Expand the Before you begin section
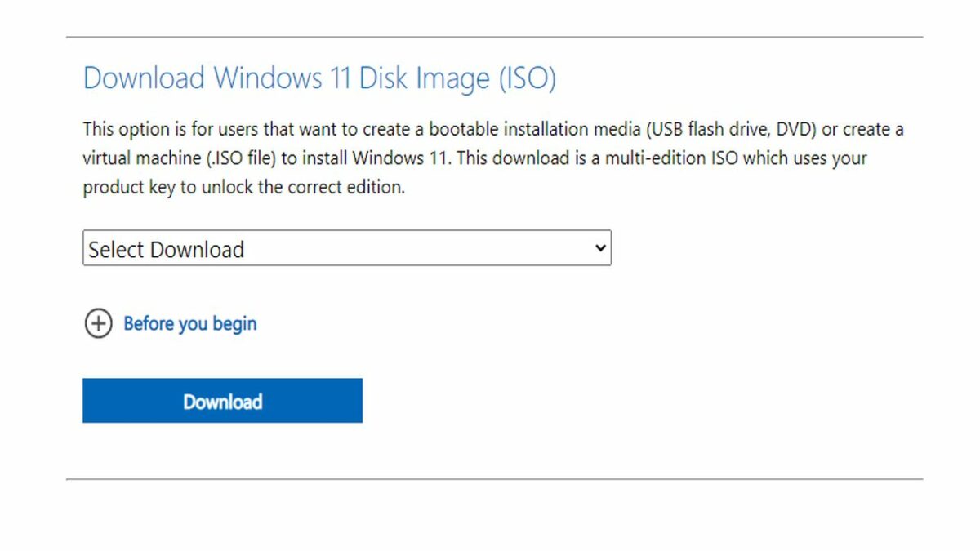980x551 pixels. [x=189, y=324]
